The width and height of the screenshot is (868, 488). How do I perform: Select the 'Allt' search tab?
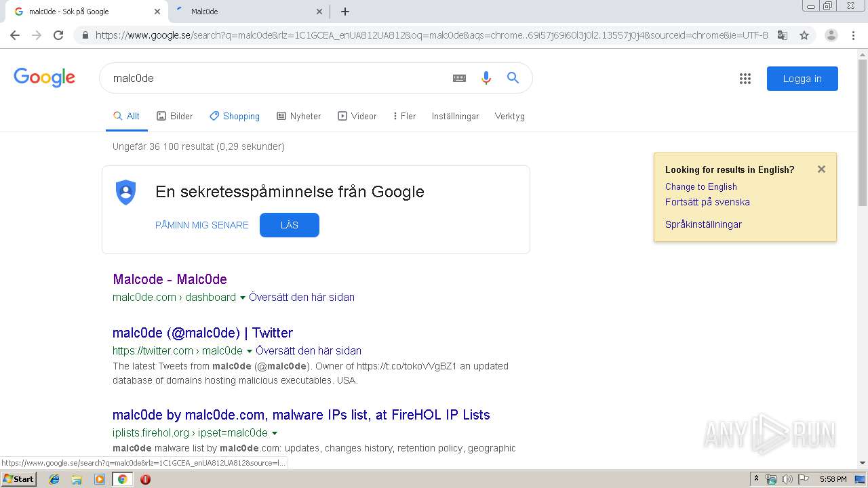(x=126, y=116)
